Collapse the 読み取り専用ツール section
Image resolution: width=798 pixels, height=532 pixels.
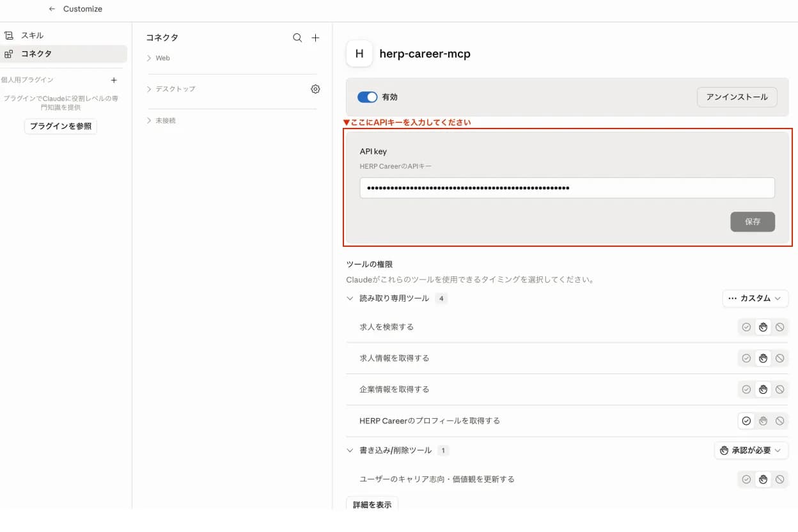coord(350,299)
